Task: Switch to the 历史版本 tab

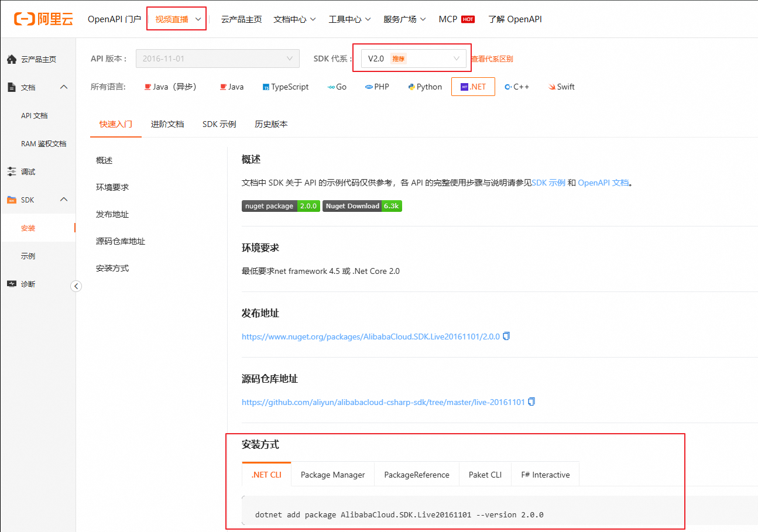Action: point(271,124)
